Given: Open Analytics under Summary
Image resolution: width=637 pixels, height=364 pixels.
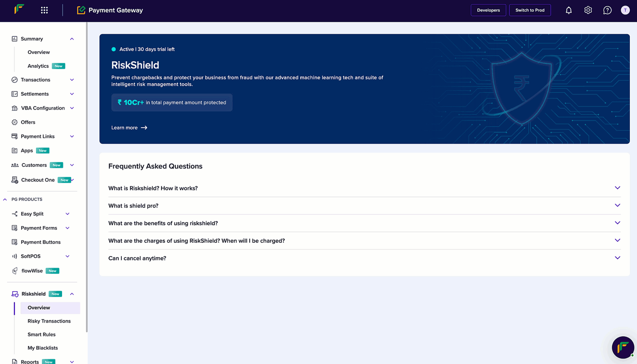Looking at the screenshot, I should point(38,66).
